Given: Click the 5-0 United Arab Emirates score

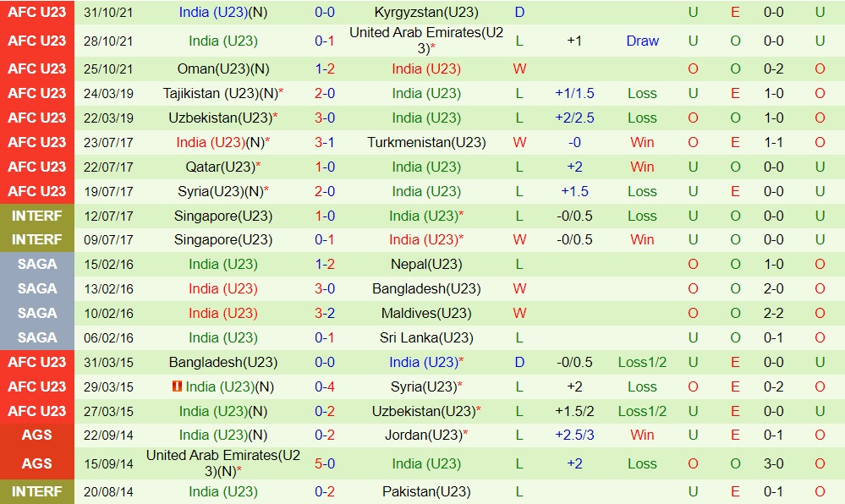Looking at the screenshot, I should pos(325,463).
